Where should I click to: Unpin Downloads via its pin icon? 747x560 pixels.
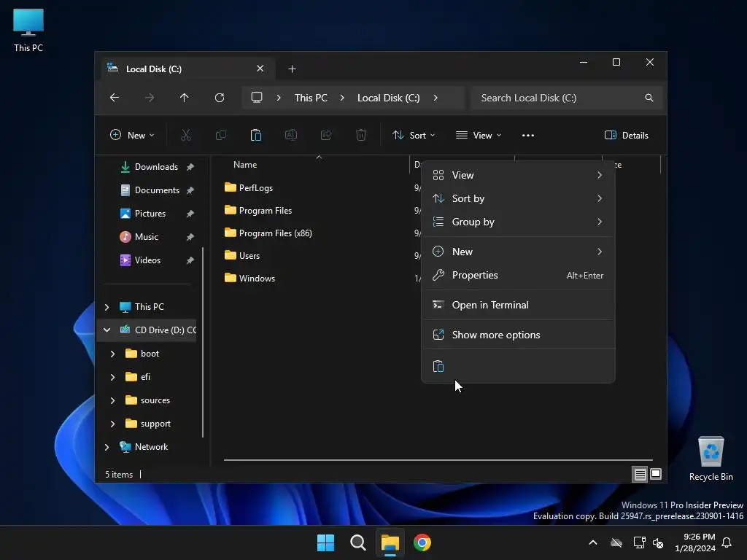point(190,167)
